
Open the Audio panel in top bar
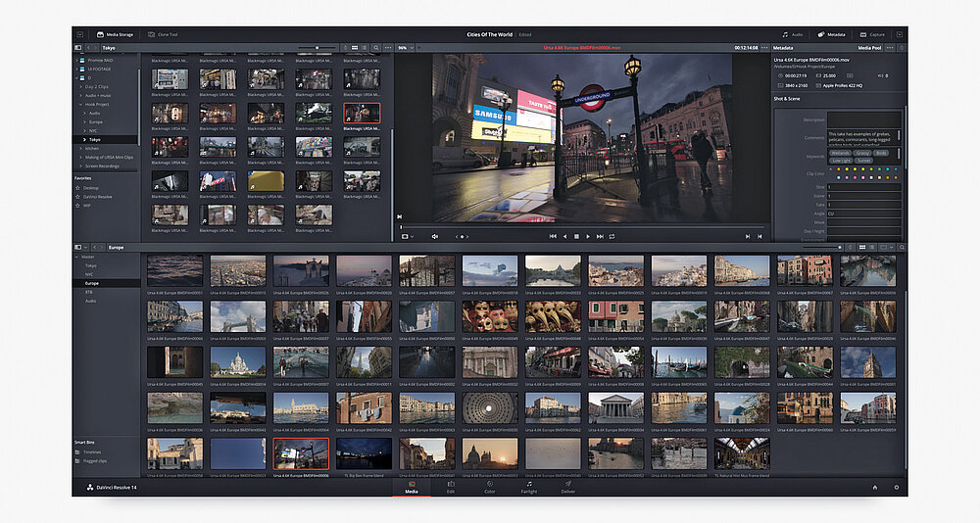point(791,34)
